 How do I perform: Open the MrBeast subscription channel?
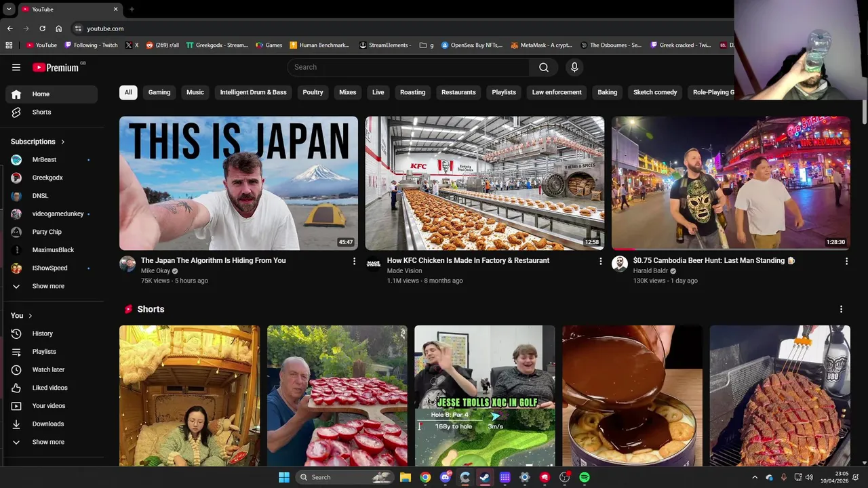52,159
